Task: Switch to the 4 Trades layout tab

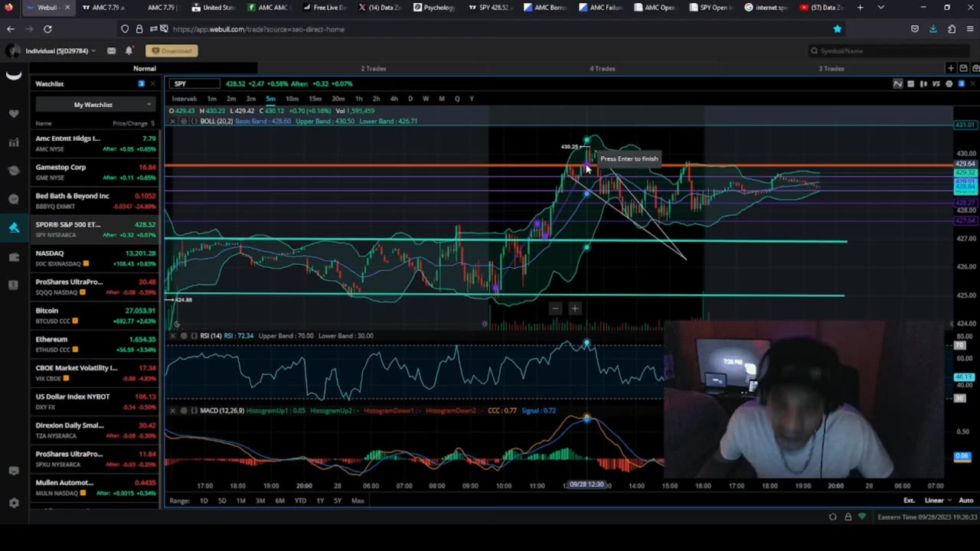Action: (603, 68)
